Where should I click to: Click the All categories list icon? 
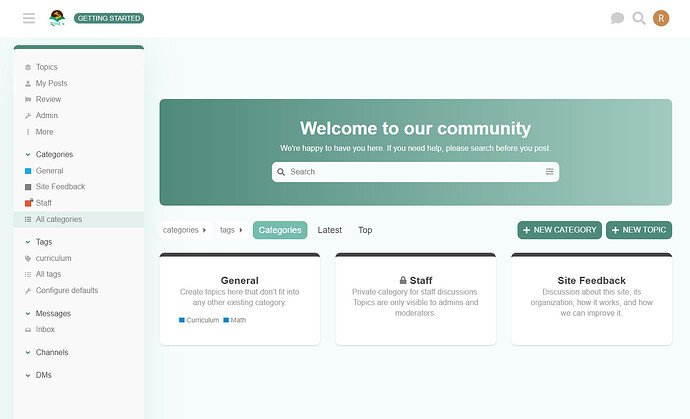click(28, 219)
